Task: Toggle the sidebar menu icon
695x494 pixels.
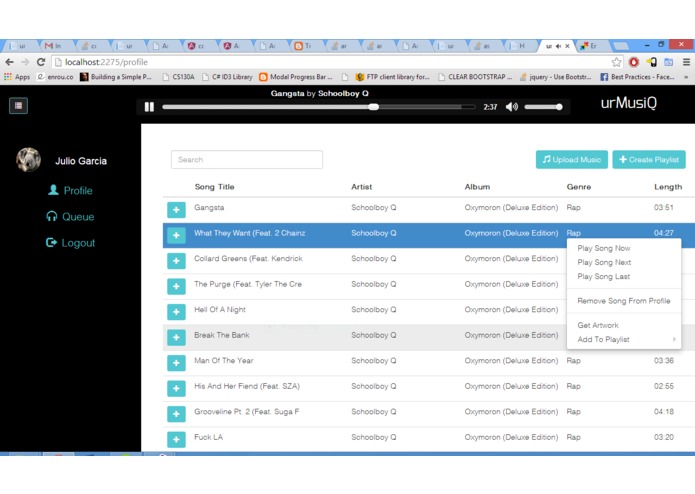Action: click(18, 105)
